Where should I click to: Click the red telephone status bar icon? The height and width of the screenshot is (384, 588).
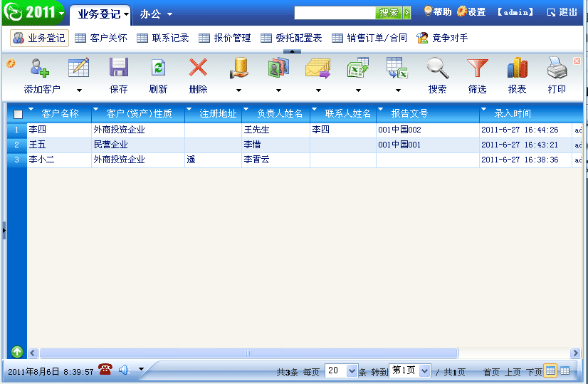point(105,369)
